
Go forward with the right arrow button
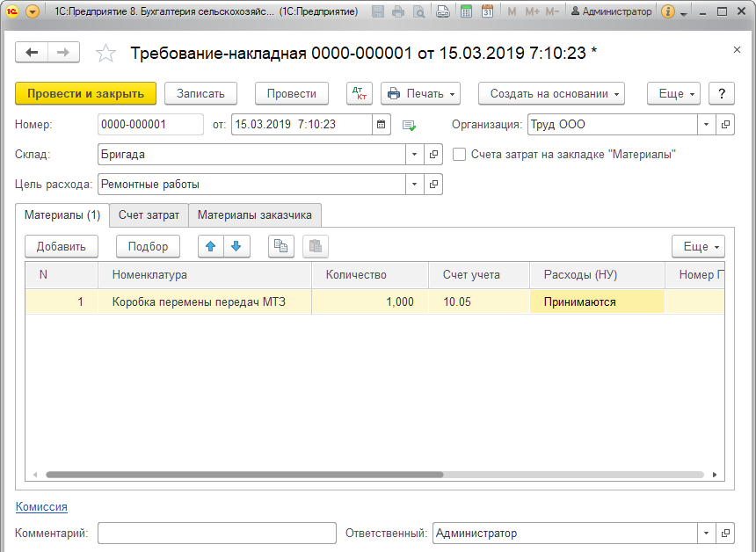click(63, 53)
